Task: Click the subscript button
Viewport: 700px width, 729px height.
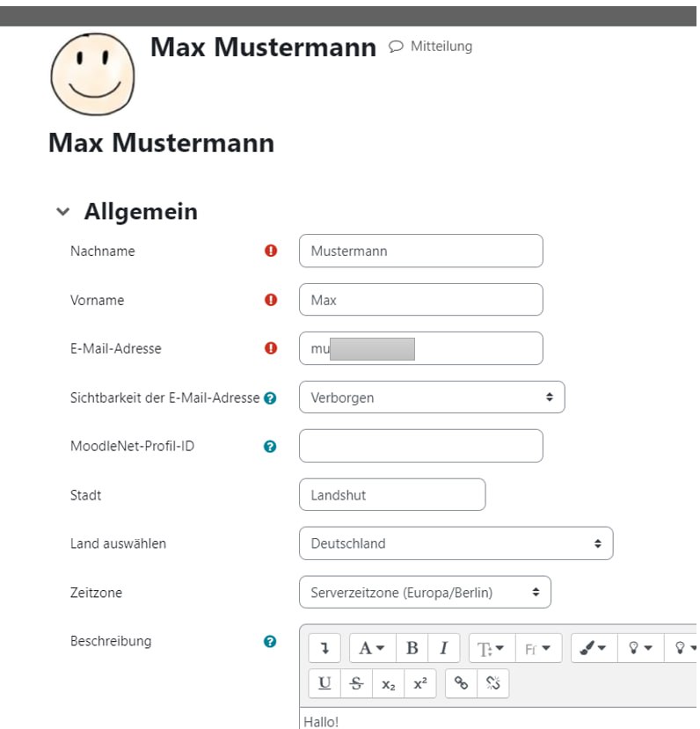Action: 388,683
